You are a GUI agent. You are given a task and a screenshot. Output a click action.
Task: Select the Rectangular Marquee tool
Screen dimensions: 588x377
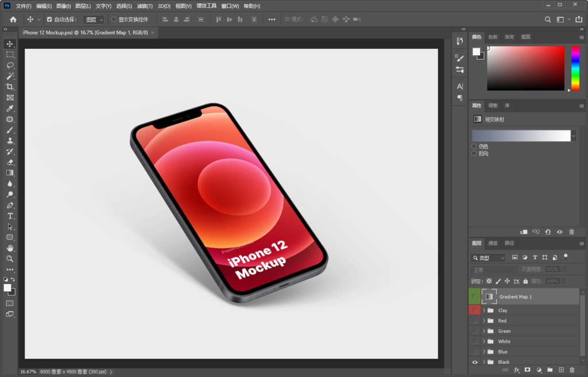point(10,55)
